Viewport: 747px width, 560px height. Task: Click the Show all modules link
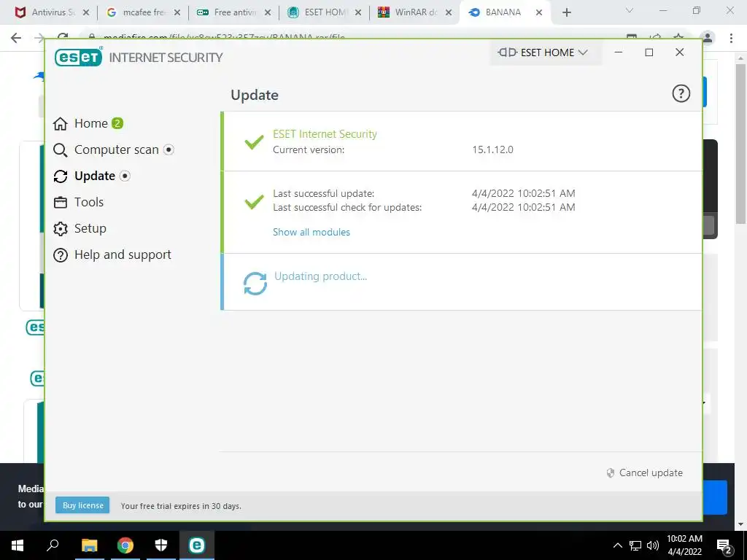tap(311, 232)
